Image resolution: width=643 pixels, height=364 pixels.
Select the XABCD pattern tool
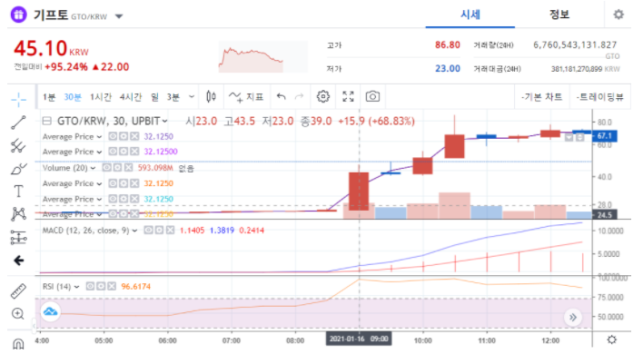tap(18, 214)
